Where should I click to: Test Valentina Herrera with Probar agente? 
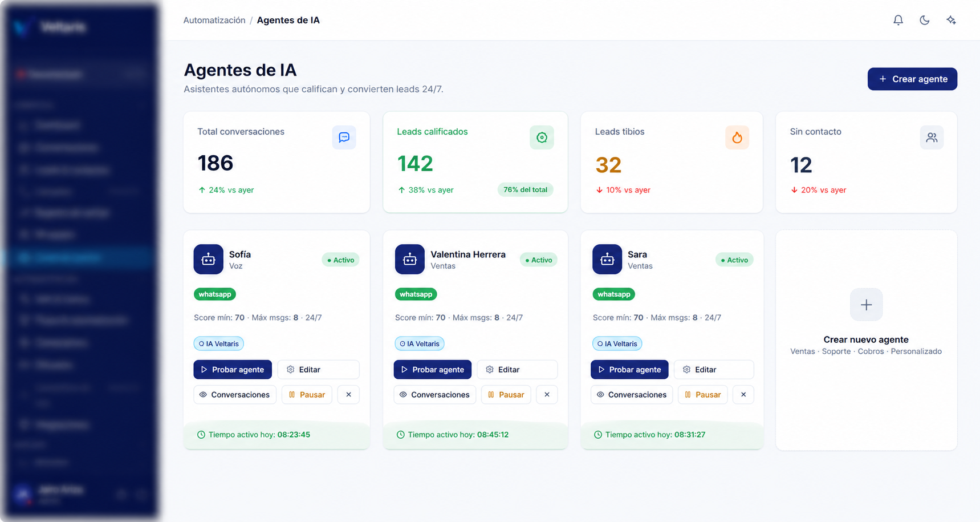[433, 370]
